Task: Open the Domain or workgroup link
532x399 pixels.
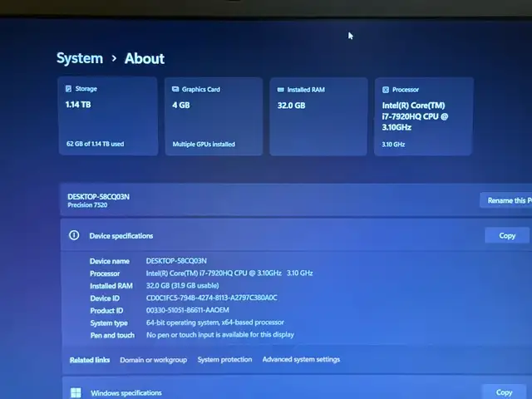Action: click(x=153, y=360)
